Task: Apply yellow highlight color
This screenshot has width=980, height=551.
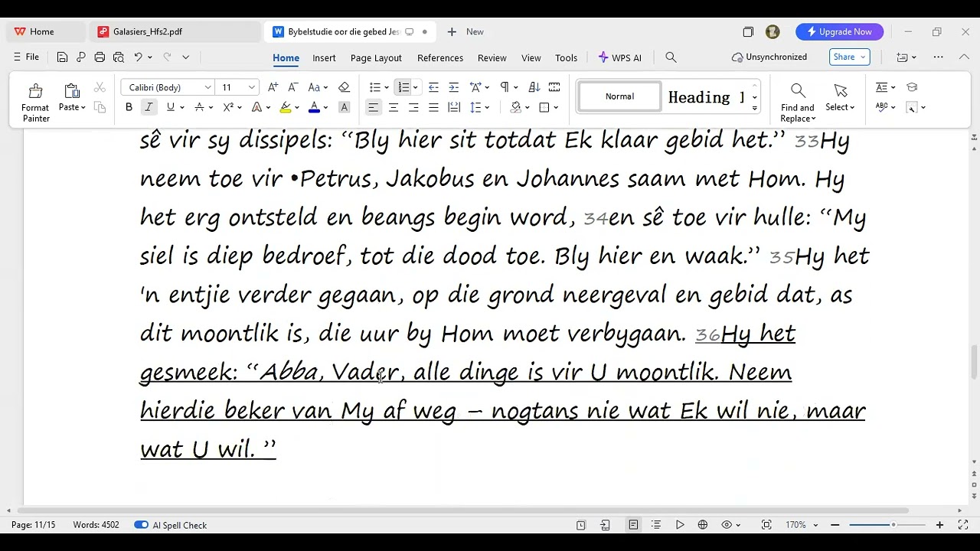Action: click(285, 108)
